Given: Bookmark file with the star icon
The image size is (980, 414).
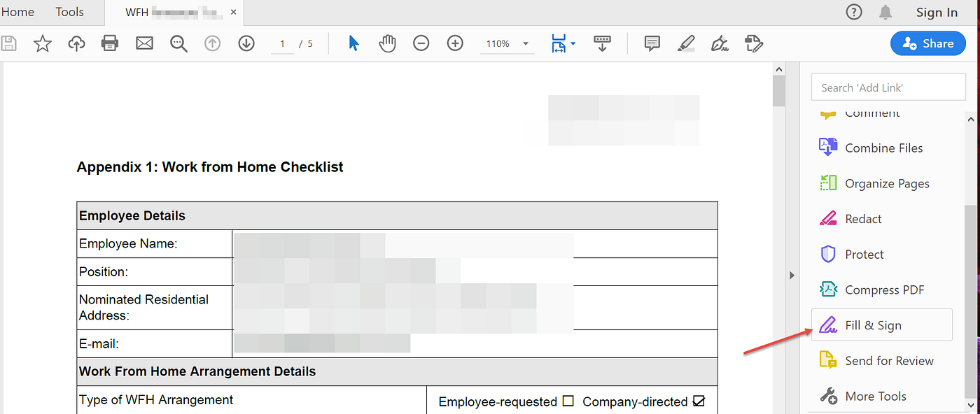Looking at the screenshot, I should [43, 43].
